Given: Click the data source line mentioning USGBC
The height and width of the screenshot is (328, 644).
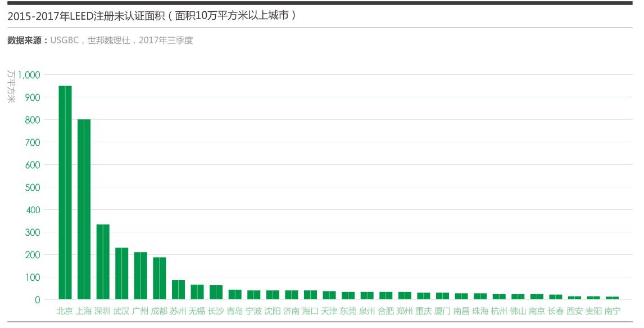Looking at the screenshot, I should pyautogui.click(x=100, y=41).
